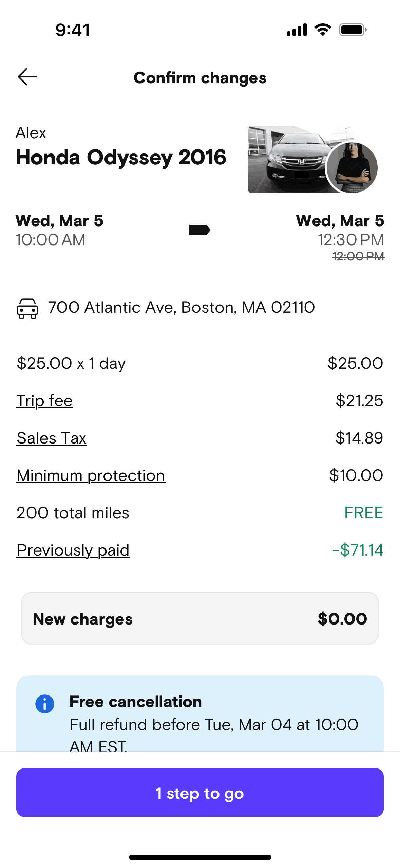Tap the cellular signal status icon
This screenshot has width=400, height=868.
[x=297, y=30]
